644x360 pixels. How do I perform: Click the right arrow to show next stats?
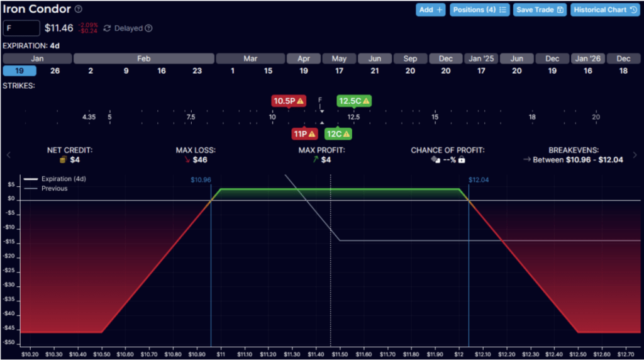coord(635,155)
